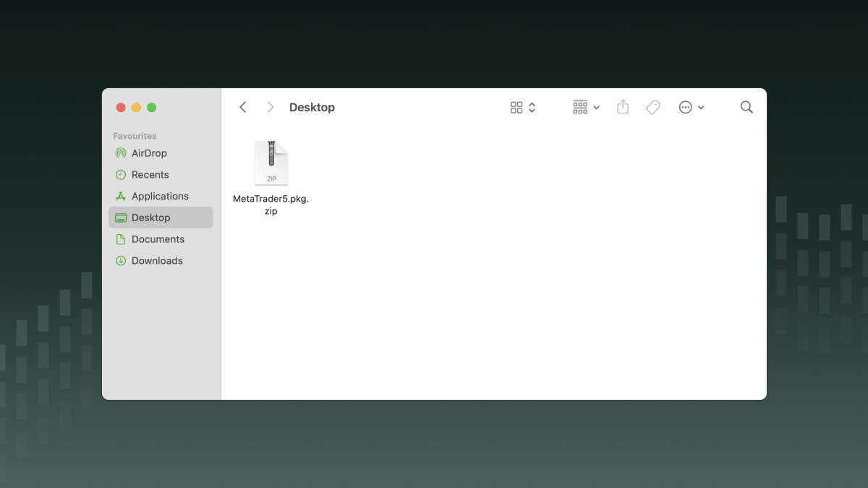Click the green zoom traffic light

(x=152, y=107)
